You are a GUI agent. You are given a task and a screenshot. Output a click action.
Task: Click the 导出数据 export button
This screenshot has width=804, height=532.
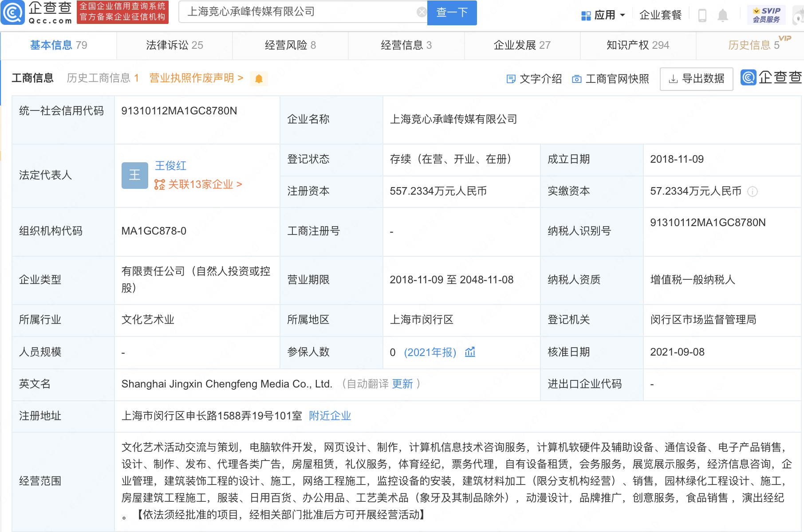696,79
